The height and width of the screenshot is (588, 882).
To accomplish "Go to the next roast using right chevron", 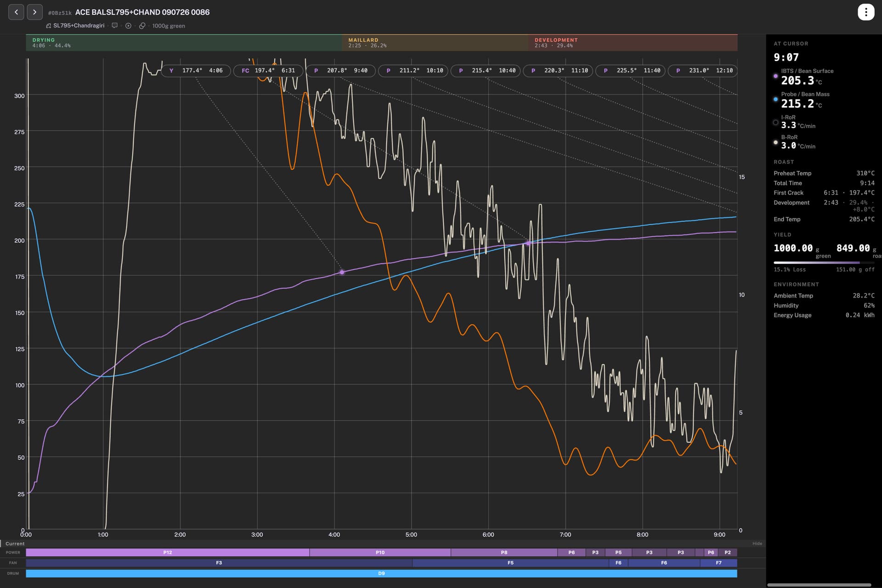I will click(34, 12).
